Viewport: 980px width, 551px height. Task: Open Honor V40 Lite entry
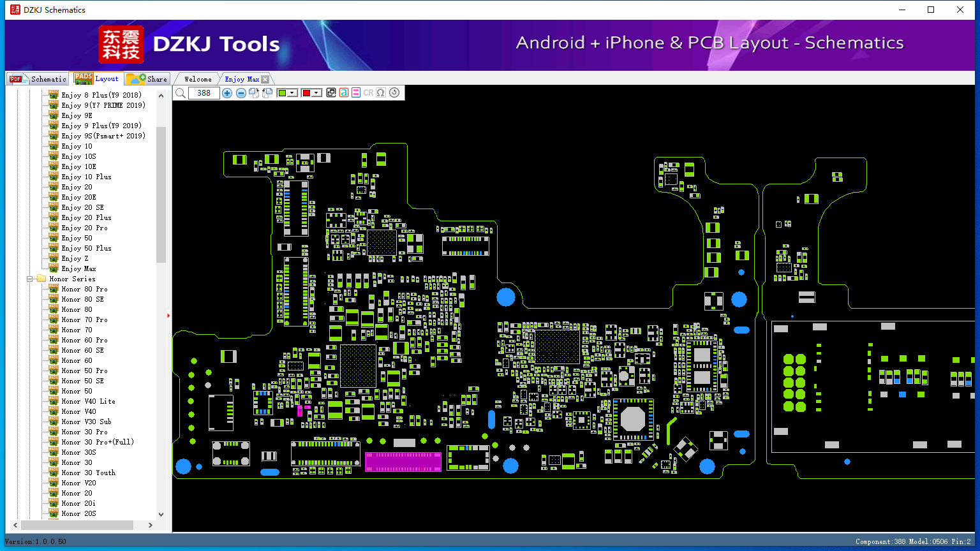coord(88,401)
